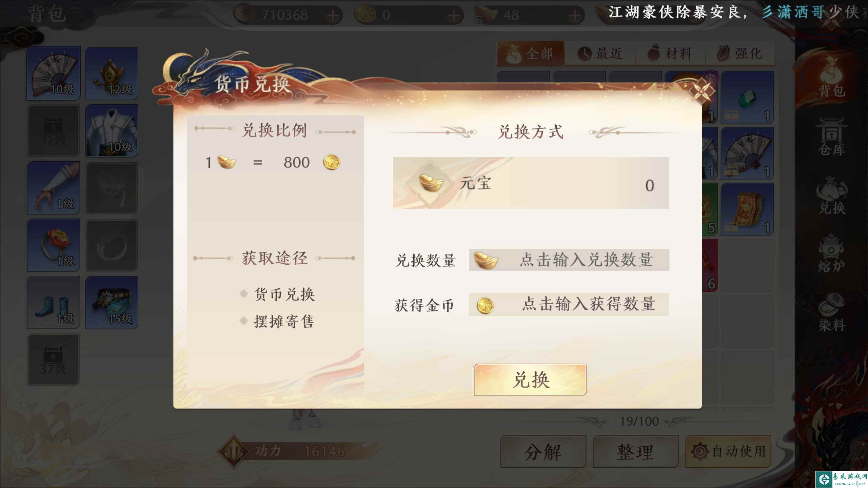Image resolution: width=868 pixels, height=488 pixels.
Task: Select the green gem inventory item
Action: coord(747,98)
